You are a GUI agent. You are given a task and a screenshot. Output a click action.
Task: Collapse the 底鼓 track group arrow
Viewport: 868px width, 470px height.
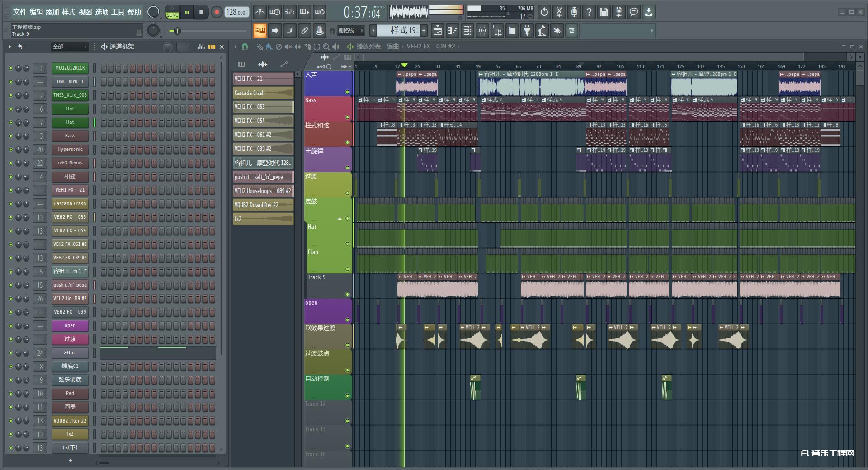pyautogui.click(x=340, y=219)
